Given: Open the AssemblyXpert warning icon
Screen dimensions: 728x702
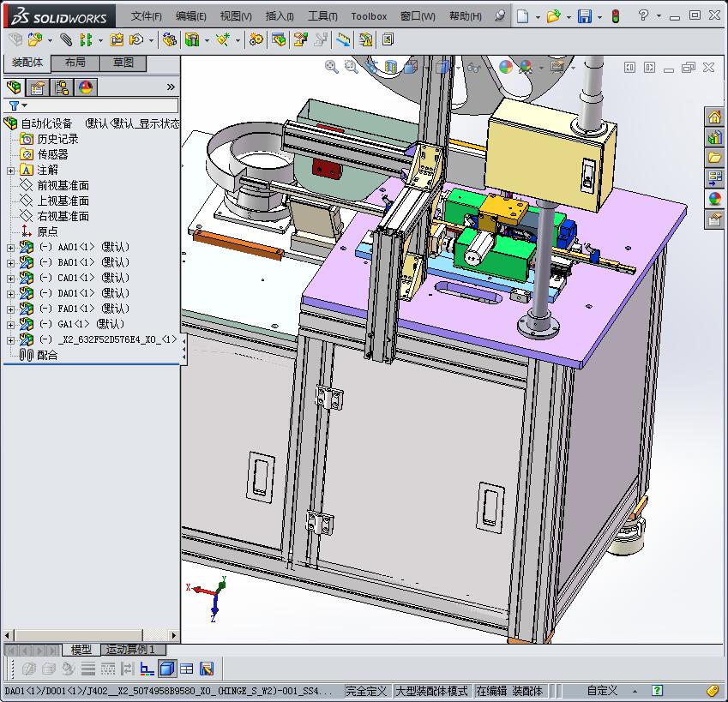Looking at the screenshot, I should (x=365, y=40).
